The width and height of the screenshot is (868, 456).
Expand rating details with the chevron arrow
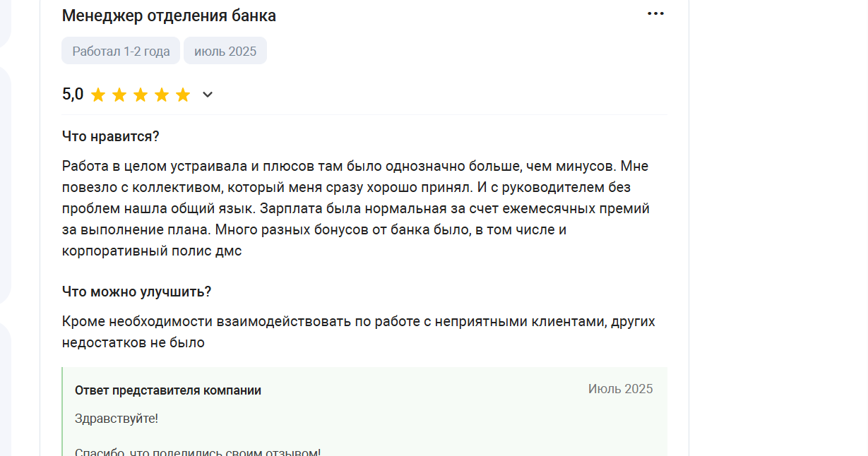click(208, 95)
